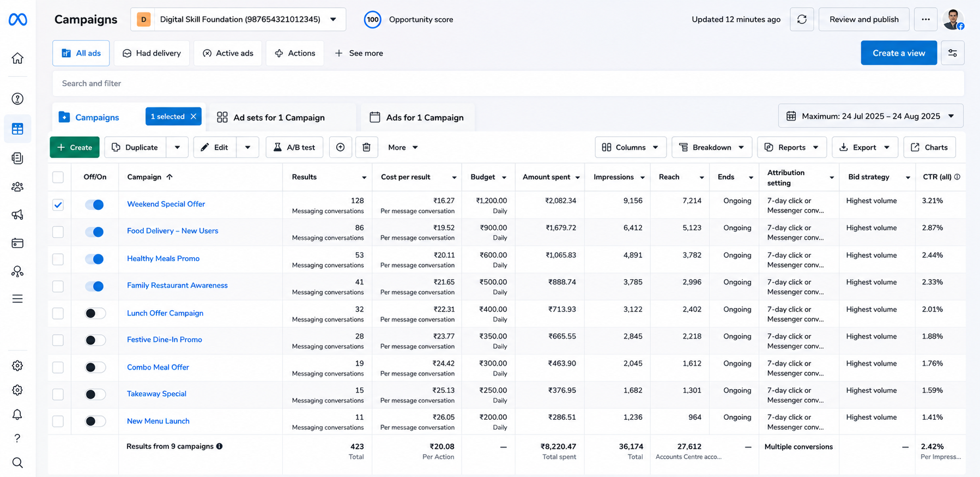Start an A/B test
Screen dimensions: 980x477
tap(294, 147)
